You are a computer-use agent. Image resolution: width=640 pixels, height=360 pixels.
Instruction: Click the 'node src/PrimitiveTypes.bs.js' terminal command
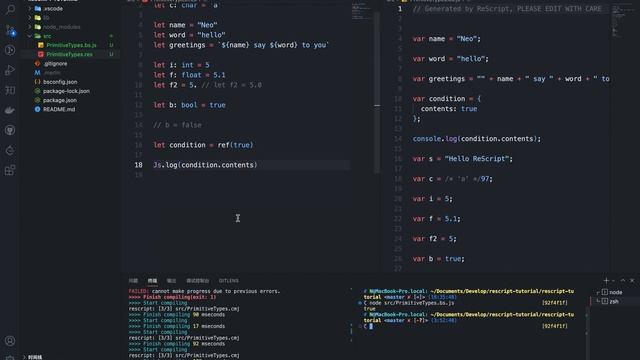coord(411,303)
